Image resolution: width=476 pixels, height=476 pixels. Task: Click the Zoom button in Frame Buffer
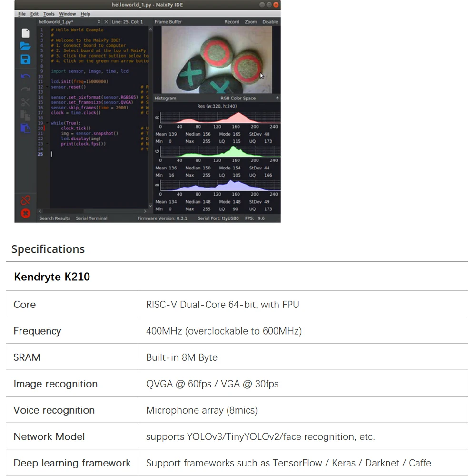(x=250, y=22)
